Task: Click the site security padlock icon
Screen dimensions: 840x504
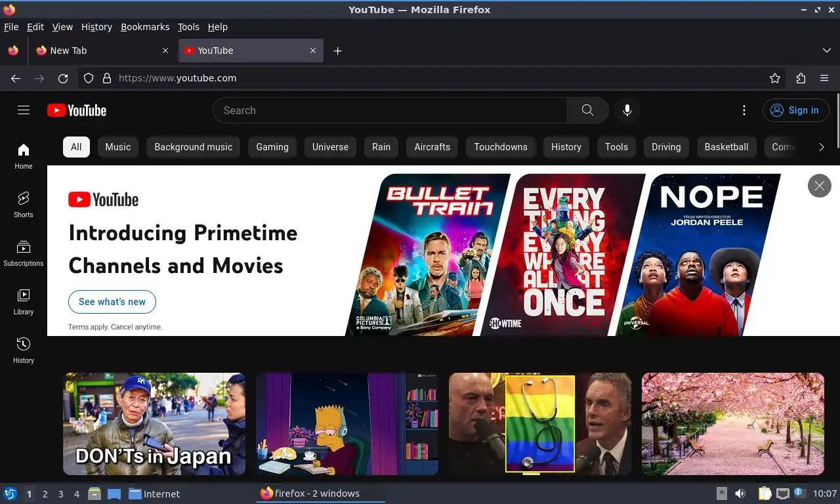Action: [x=107, y=78]
